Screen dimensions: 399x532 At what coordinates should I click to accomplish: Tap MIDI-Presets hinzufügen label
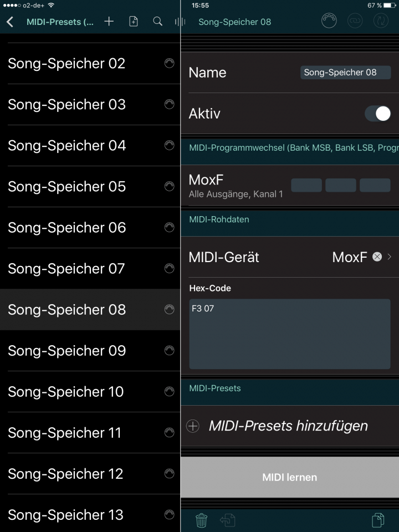pyautogui.click(x=288, y=426)
